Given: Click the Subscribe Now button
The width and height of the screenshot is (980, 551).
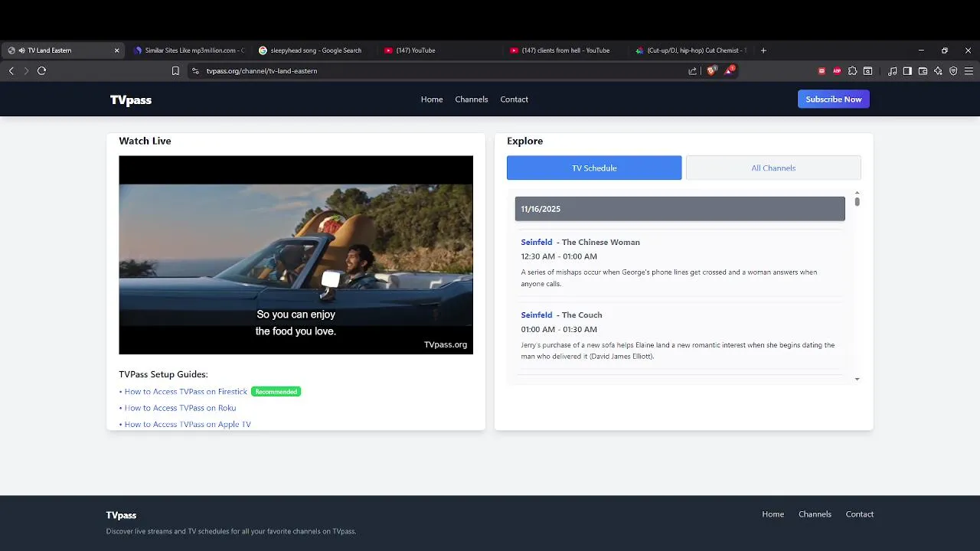Looking at the screenshot, I should 834,99.
